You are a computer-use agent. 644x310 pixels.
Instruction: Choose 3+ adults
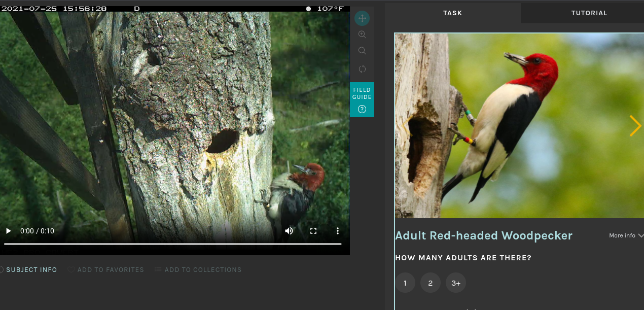[x=456, y=283]
